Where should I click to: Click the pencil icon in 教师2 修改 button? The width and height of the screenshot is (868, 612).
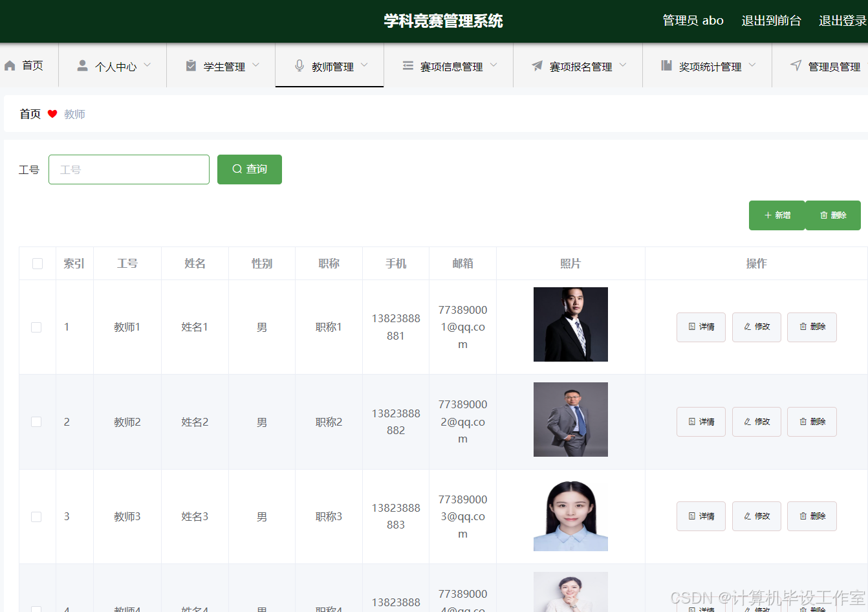(748, 421)
